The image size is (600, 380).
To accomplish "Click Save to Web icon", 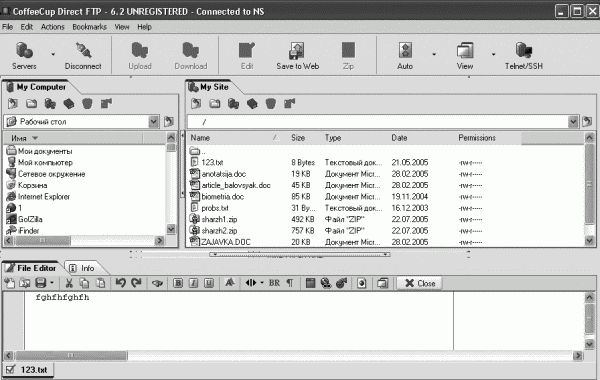I will 298,56.
